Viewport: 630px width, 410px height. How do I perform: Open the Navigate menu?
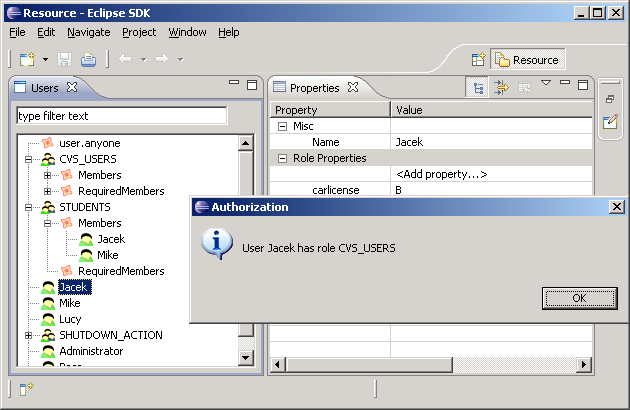[89, 32]
